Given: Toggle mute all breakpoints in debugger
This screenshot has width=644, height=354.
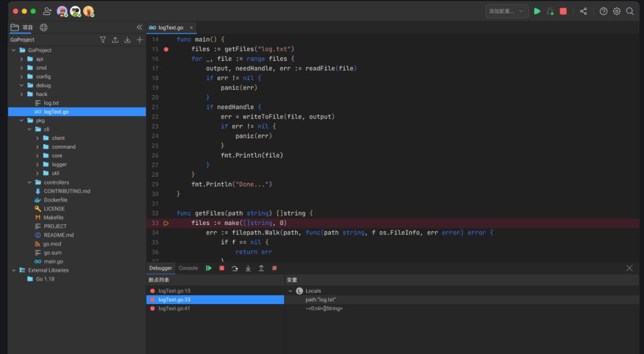Looking at the screenshot, I should 274,268.
